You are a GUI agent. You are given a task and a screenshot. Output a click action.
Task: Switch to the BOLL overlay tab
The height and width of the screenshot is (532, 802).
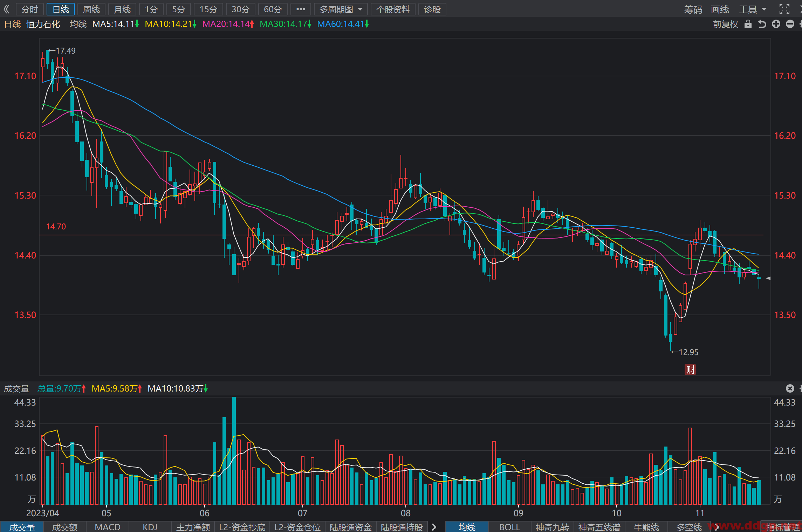click(509, 527)
